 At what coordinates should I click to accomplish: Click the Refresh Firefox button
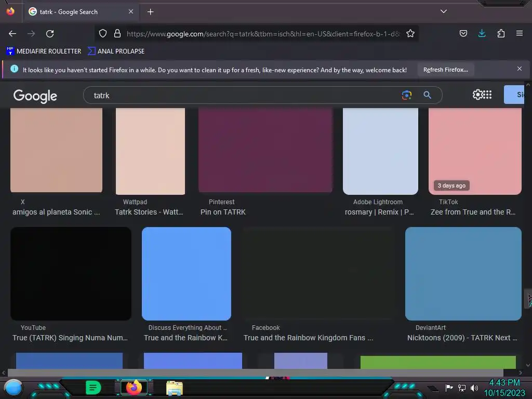445,70
